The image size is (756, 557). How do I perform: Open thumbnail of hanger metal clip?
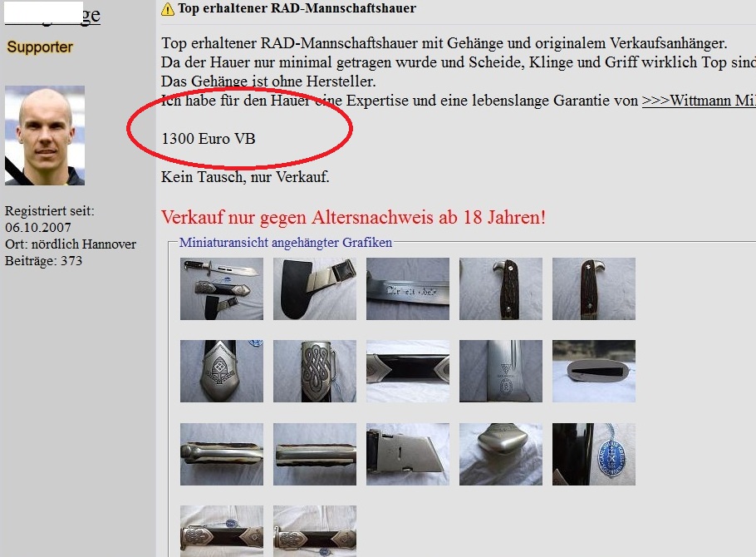[x=408, y=454]
